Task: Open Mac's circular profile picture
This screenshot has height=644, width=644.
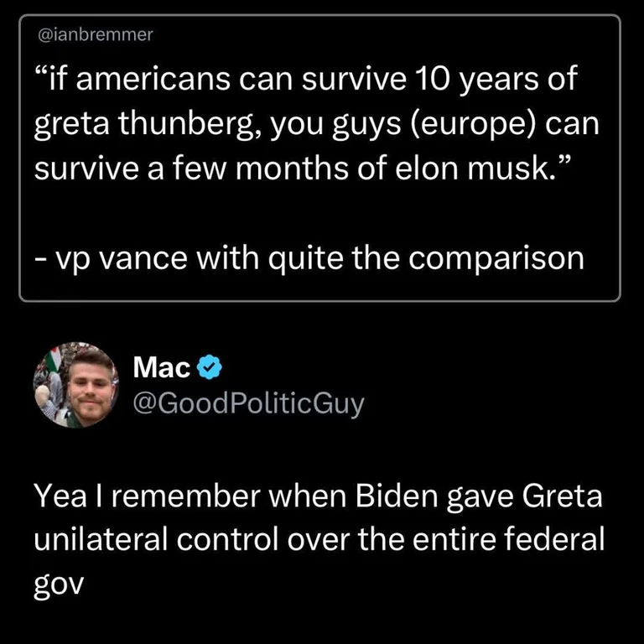Action: pyautogui.click(x=76, y=385)
